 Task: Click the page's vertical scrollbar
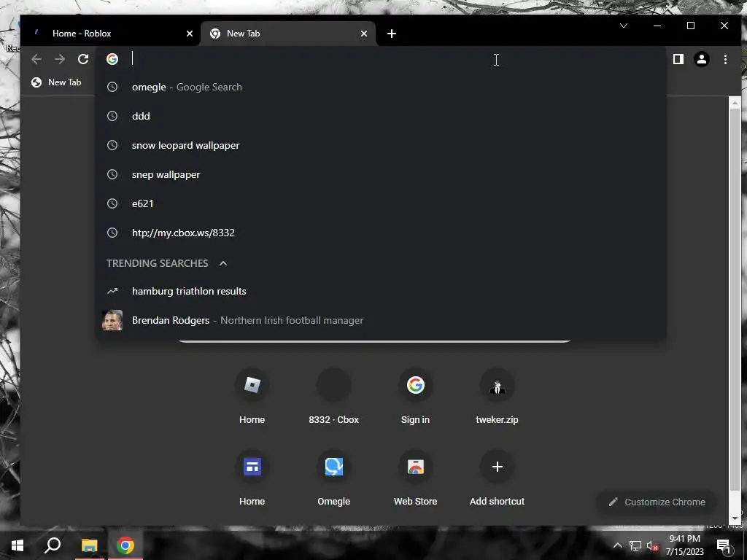click(735, 300)
